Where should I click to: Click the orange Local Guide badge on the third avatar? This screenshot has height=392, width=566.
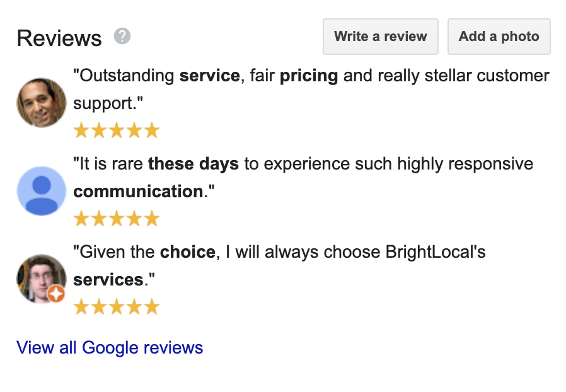coord(57,294)
